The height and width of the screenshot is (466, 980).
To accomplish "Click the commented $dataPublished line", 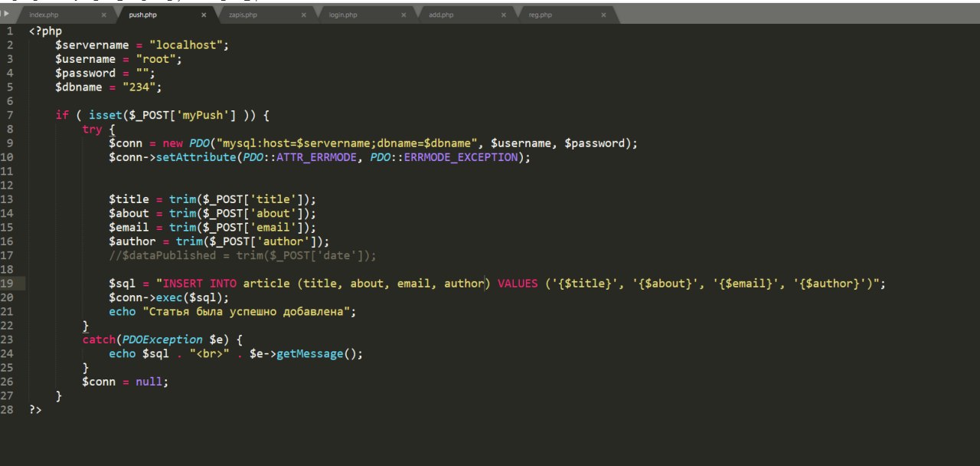I will pos(243,255).
